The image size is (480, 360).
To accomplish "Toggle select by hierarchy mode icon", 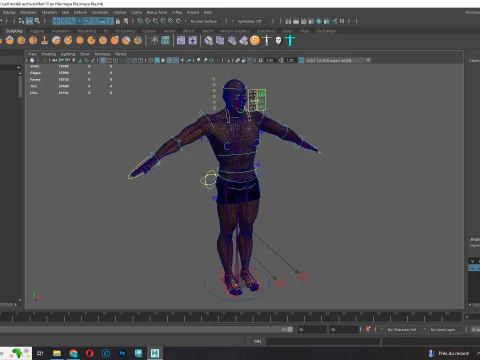I will 22,21.
